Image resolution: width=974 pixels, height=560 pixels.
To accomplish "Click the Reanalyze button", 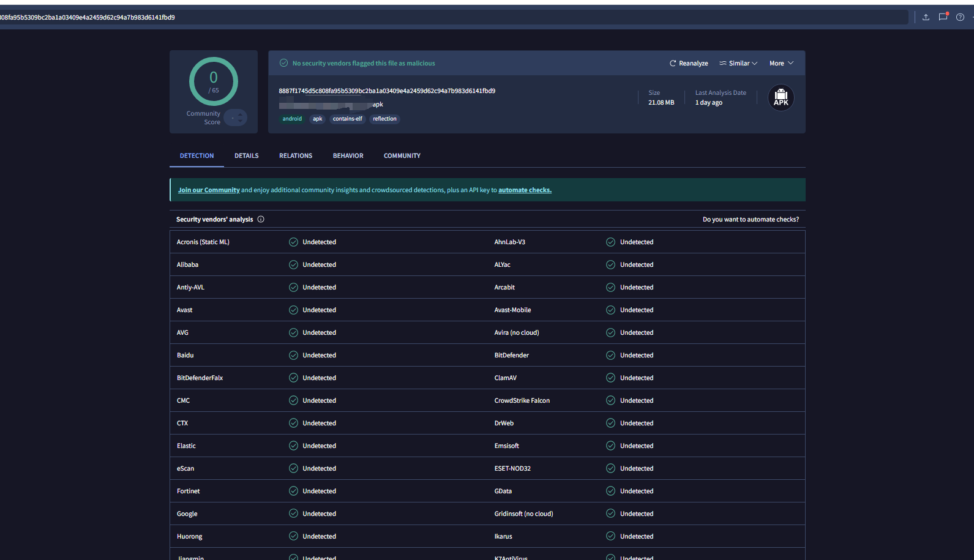I will [x=689, y=63].
